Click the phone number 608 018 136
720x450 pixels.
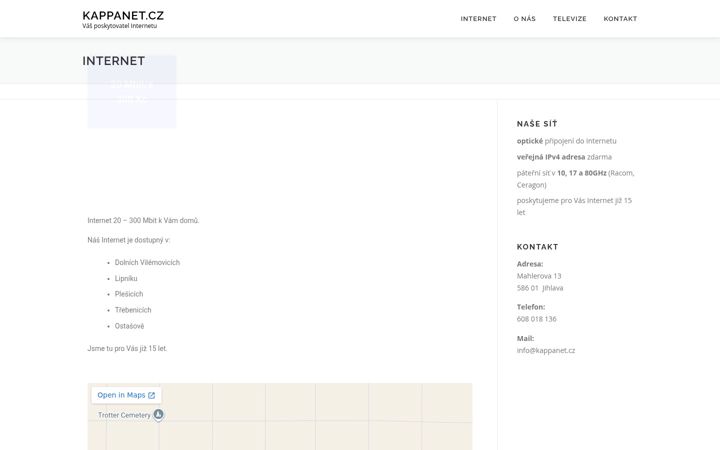point(536,319)
